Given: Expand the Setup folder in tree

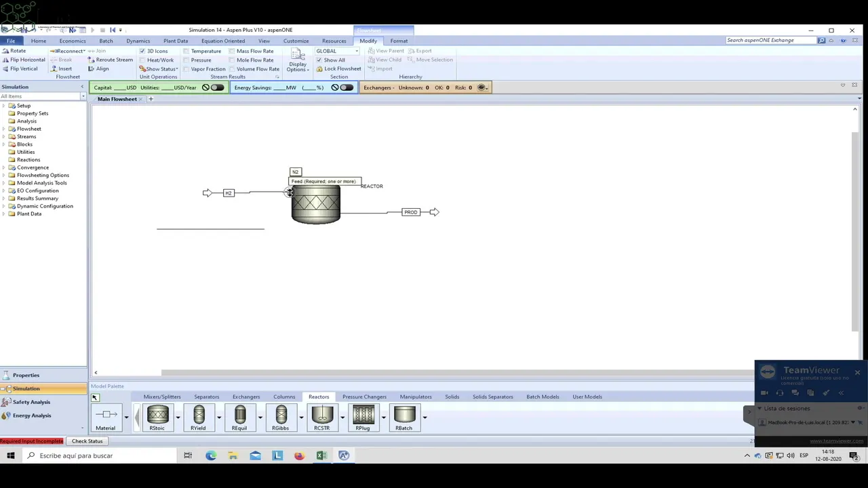Looking at the screenshot, I should coord(3,106).
